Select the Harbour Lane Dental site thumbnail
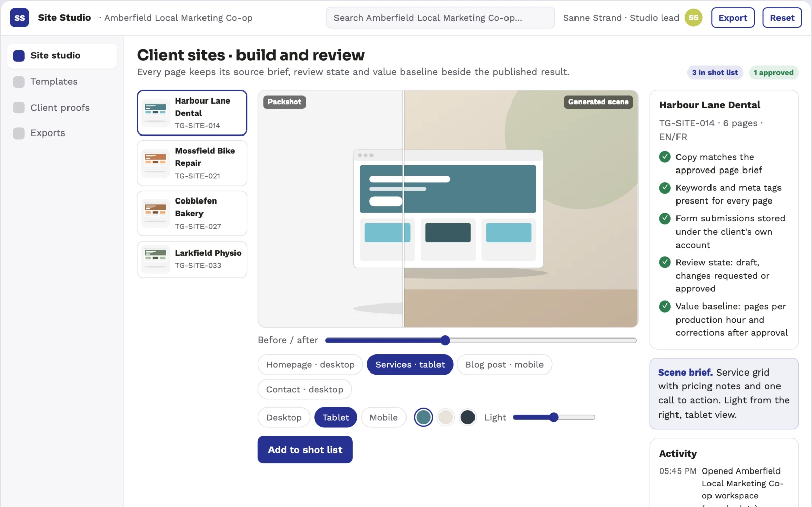Viewport: 812px width, 507px height. (x=155, y=113)
